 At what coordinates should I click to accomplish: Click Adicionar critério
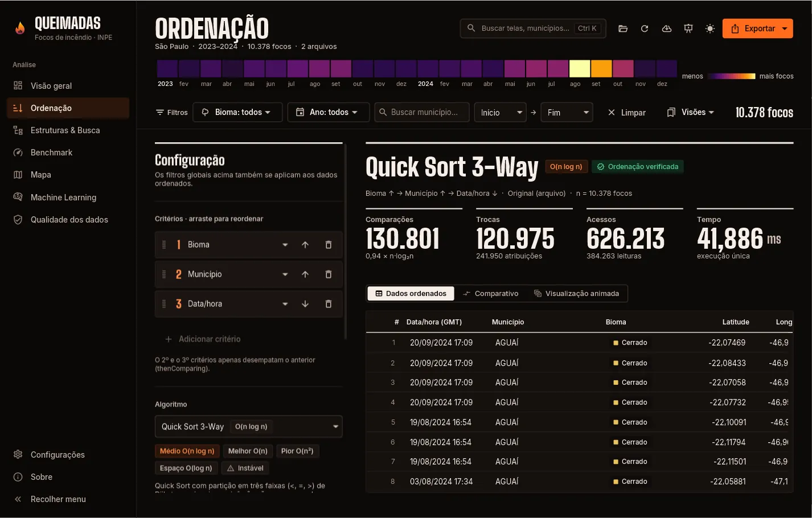pos(203,339)
